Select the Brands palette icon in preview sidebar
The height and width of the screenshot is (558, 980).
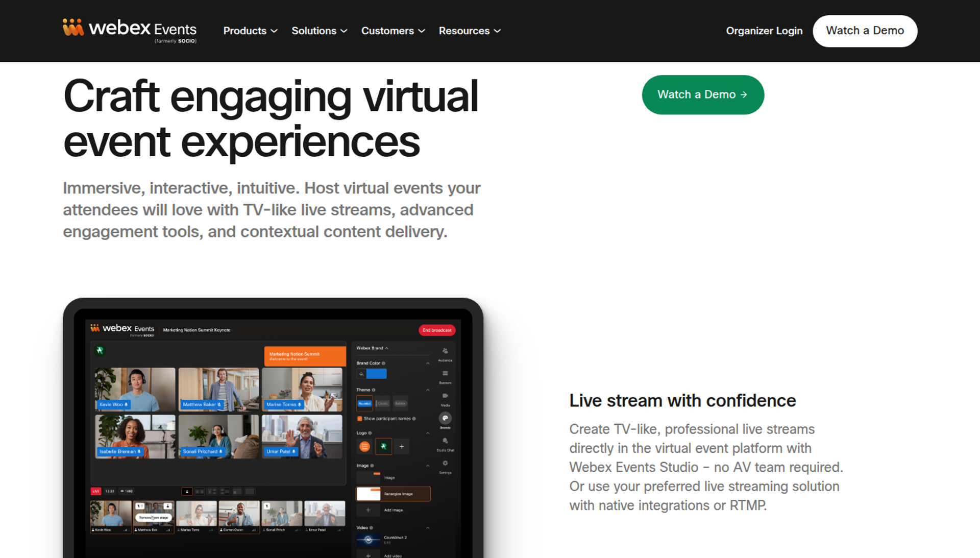[445, 418]
